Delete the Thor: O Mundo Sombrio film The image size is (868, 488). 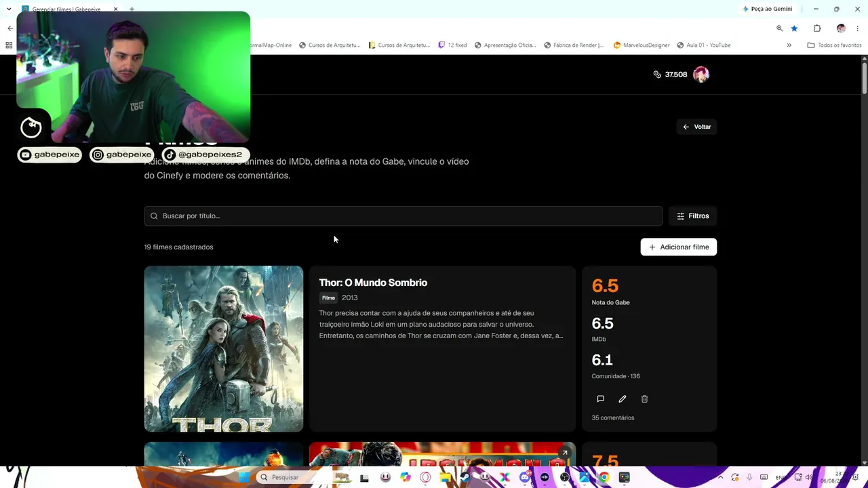pyautogui.click(x=645, y=399)
